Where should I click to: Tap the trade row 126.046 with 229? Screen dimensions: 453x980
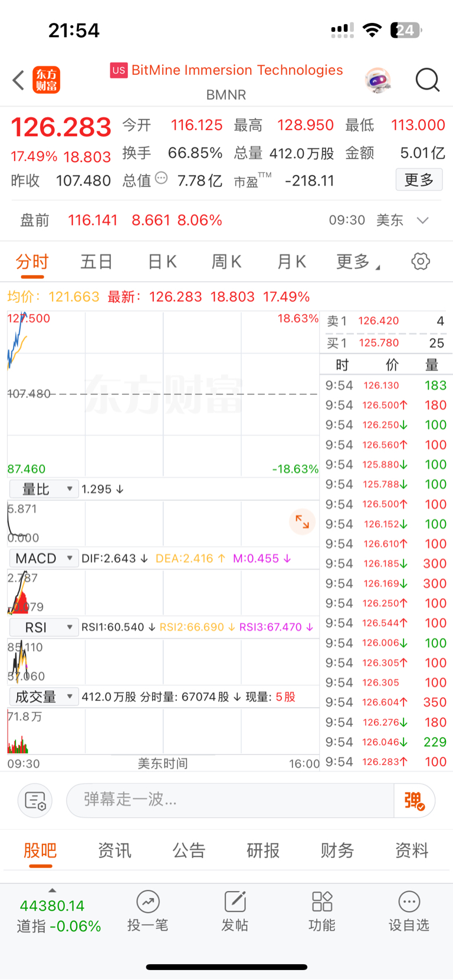pos(386,742)
